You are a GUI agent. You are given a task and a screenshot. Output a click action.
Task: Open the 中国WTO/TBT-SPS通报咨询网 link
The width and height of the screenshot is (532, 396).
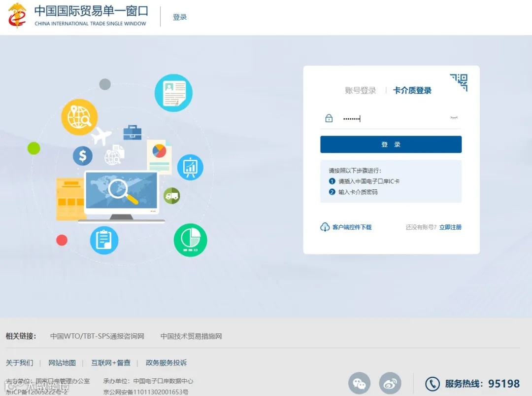pyautogui.click(x=96, y=336)
